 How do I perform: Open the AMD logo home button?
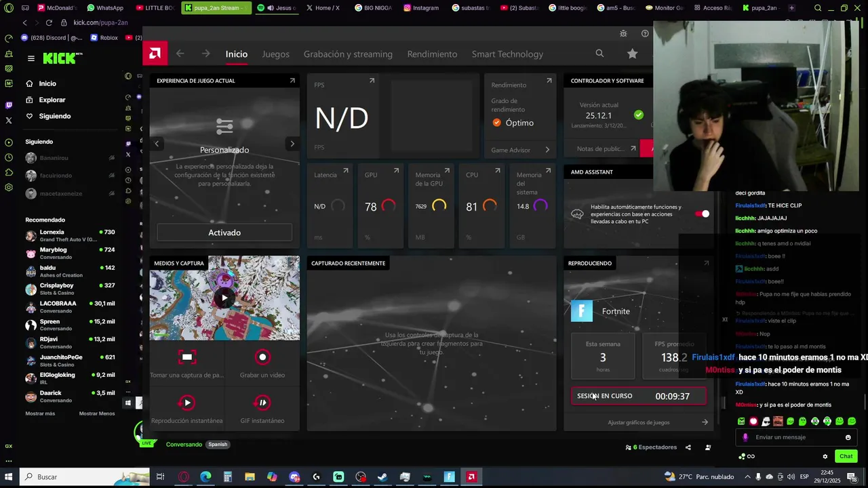tap(155, 54)
